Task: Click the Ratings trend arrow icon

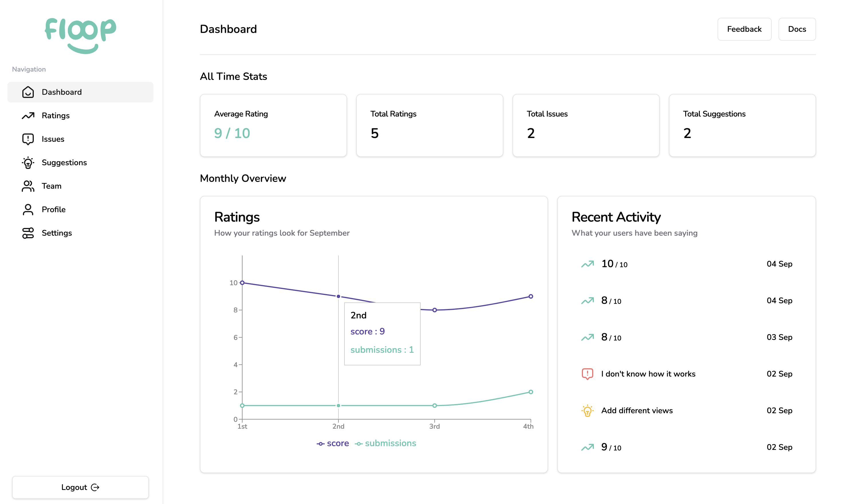Action: point(28,115)
